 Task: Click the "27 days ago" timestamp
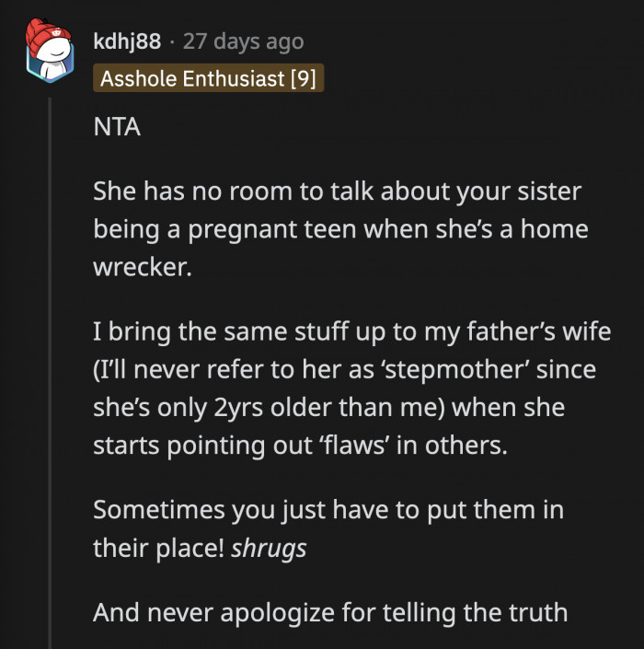coord(243,41)
